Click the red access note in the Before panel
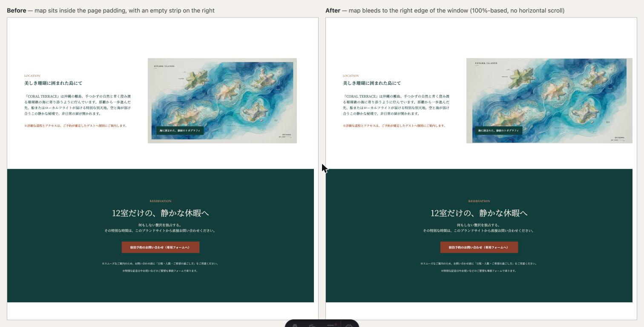The width and height of the screenshot is (644, 327). tap(76, 126)
